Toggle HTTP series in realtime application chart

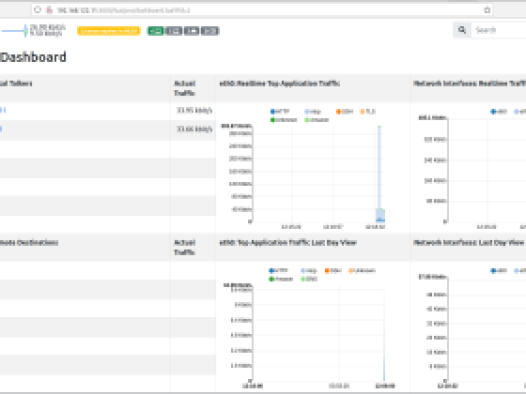[x=280, y=111]
